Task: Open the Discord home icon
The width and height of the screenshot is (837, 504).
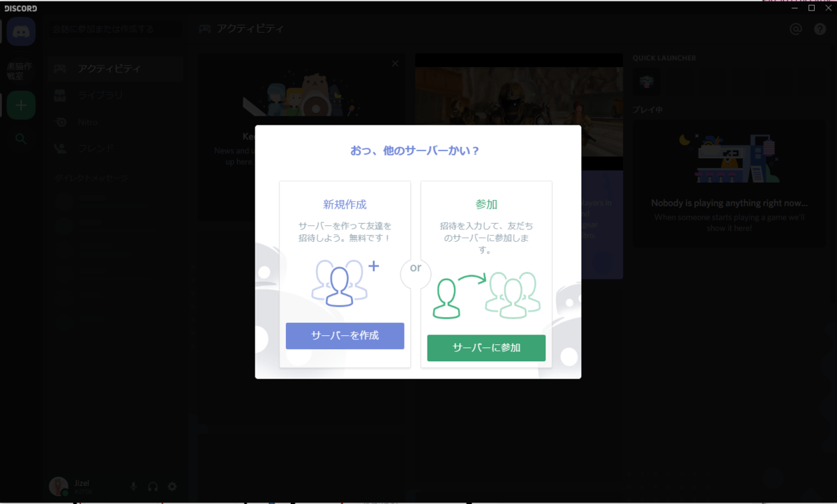Action: pos(20,31)
